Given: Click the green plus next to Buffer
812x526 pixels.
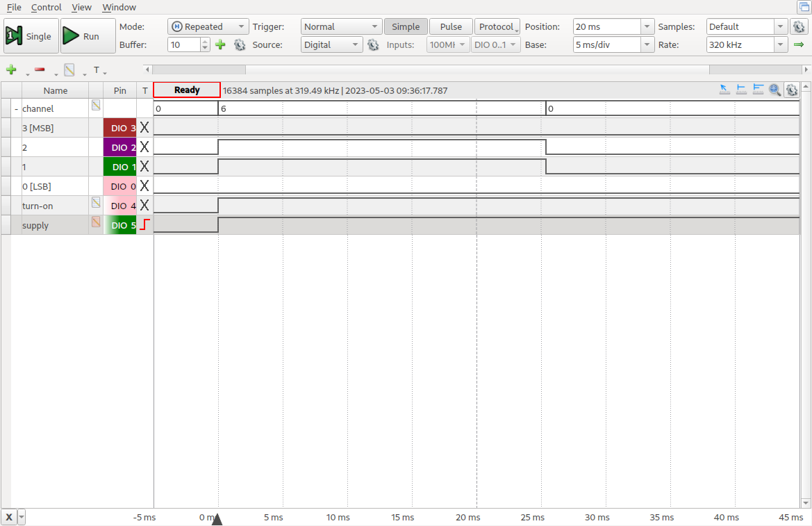Looking at the screenshot, I should click(x=220, y=45).
